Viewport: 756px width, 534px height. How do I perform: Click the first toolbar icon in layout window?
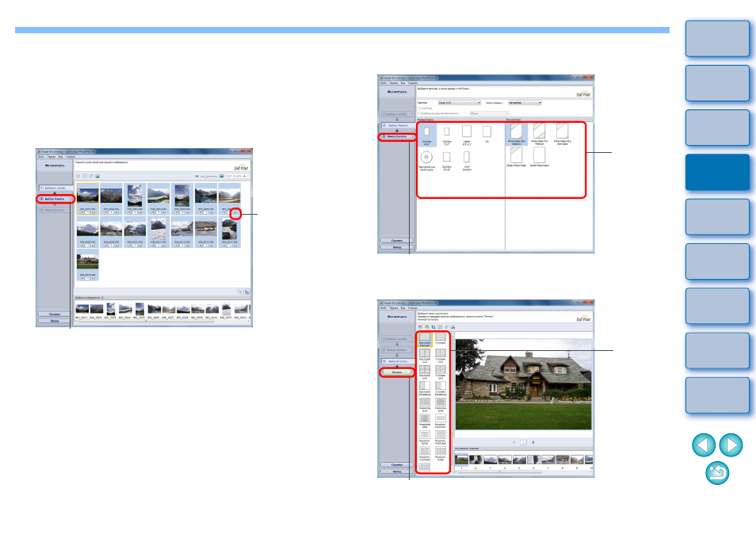click(421, 327)
